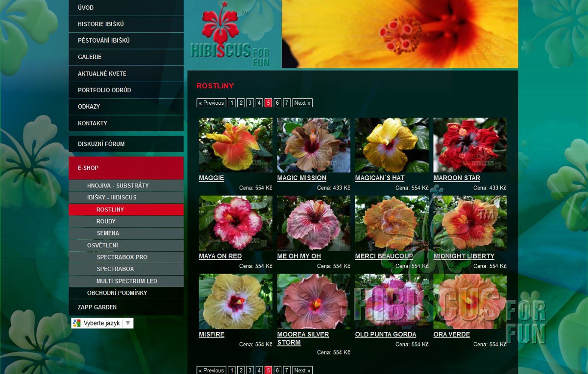Open the MAGGIE flower thumbnail
The image size is (588, 374).
pyautogui.click(x=236, y=145)
